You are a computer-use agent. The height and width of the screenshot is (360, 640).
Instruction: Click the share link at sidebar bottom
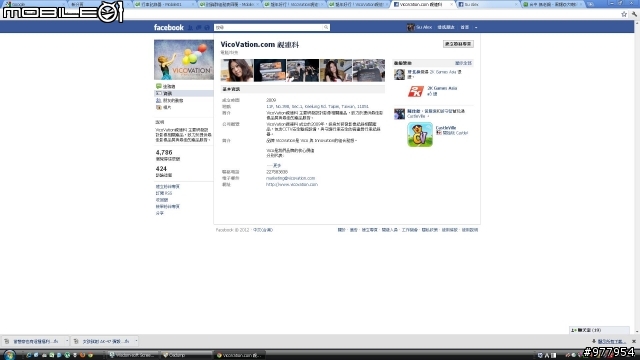tap(160, 213)
